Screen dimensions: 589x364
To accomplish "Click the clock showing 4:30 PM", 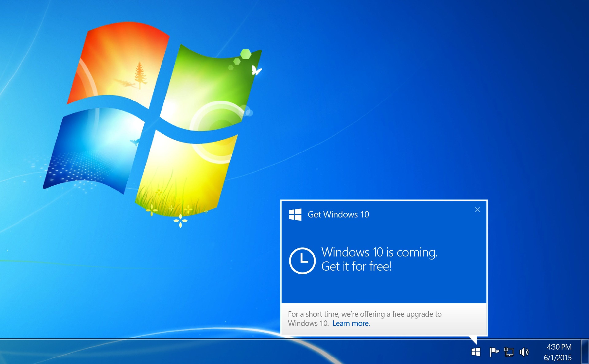I will click(x=559, y=347).
